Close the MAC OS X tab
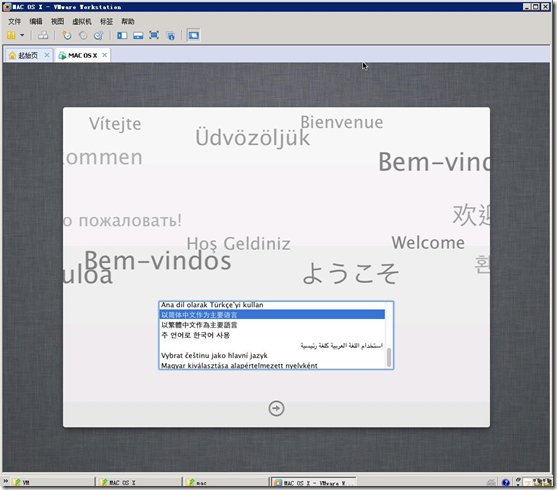 click(x=104, y=55)
